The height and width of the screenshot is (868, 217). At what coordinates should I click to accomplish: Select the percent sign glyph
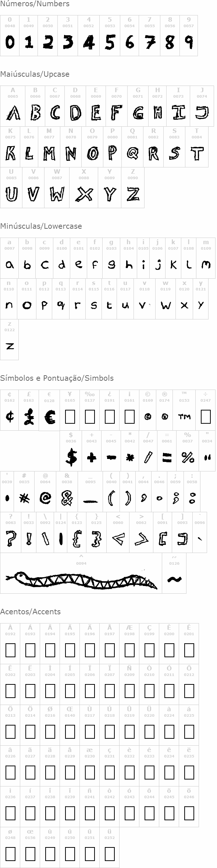point(188,457)
